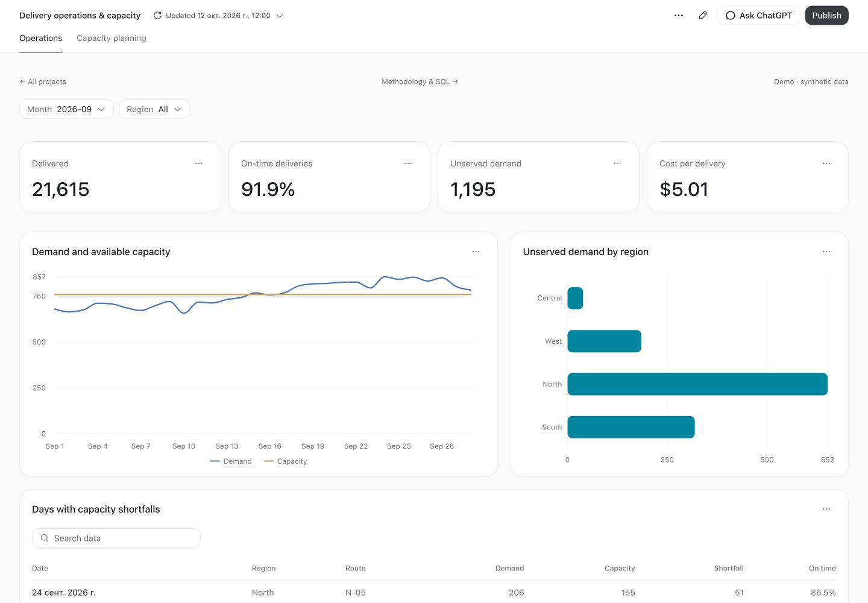Click the Ask ChatGPT button
This screenshot has width=868, height=603.
click(x=758, y=16)
